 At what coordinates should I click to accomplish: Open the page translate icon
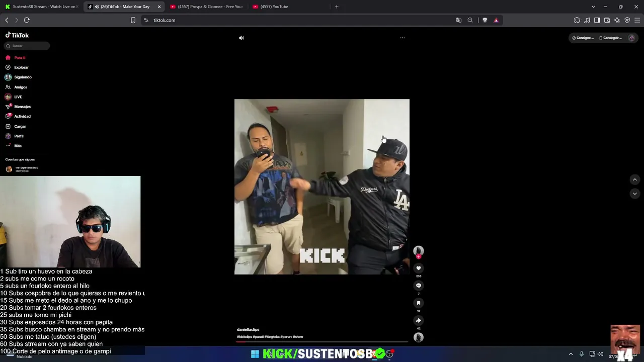click(459, 20)
